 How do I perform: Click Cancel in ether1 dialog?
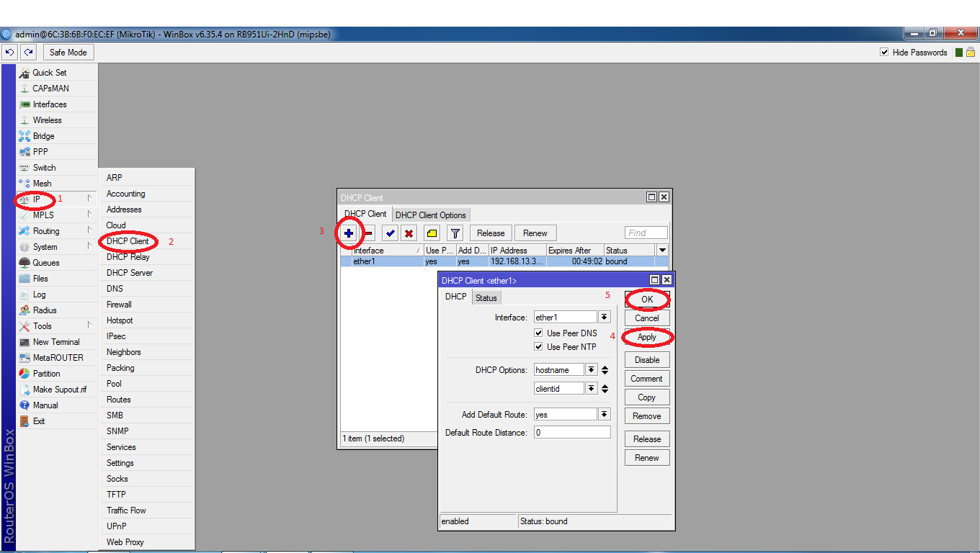coord(647,318)
